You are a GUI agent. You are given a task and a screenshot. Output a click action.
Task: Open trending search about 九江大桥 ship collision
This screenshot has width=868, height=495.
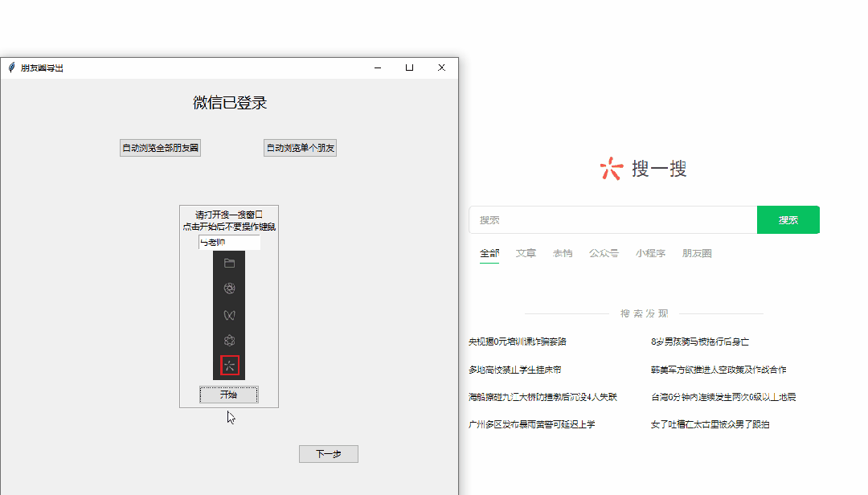pyautogui.click(x=542, y=397)
